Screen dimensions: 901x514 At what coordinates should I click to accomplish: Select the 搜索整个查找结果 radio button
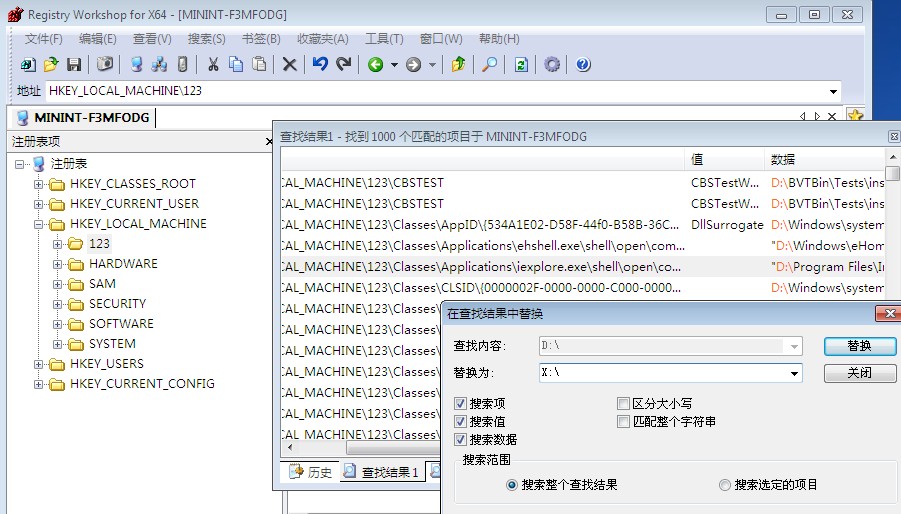pyautogui.click(x=511, y=485)
